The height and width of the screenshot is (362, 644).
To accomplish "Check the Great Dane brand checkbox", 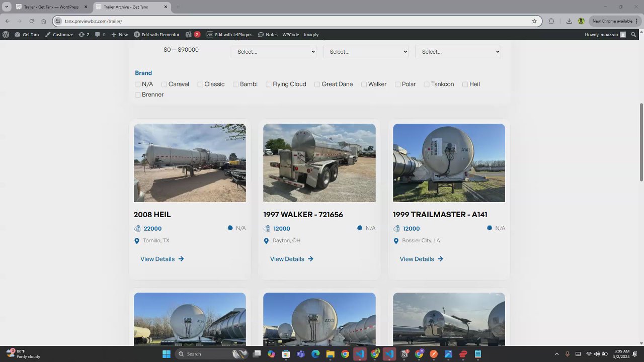I will pyautogui.click(x=317, y=84).
